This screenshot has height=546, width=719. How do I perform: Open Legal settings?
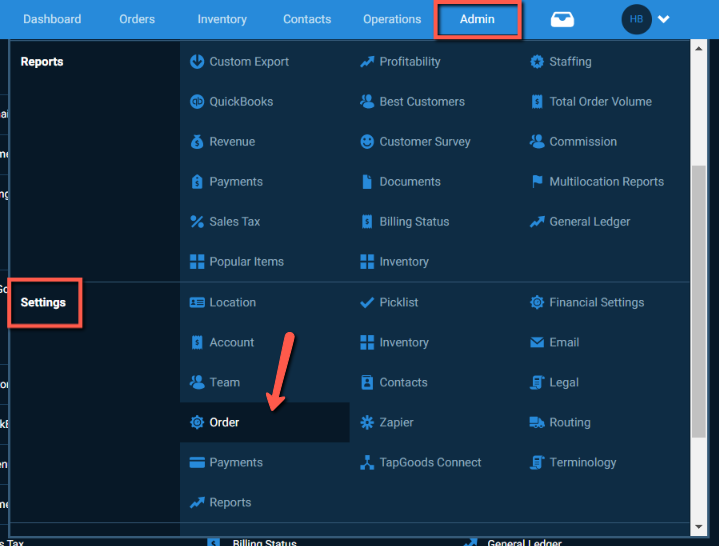564,382
